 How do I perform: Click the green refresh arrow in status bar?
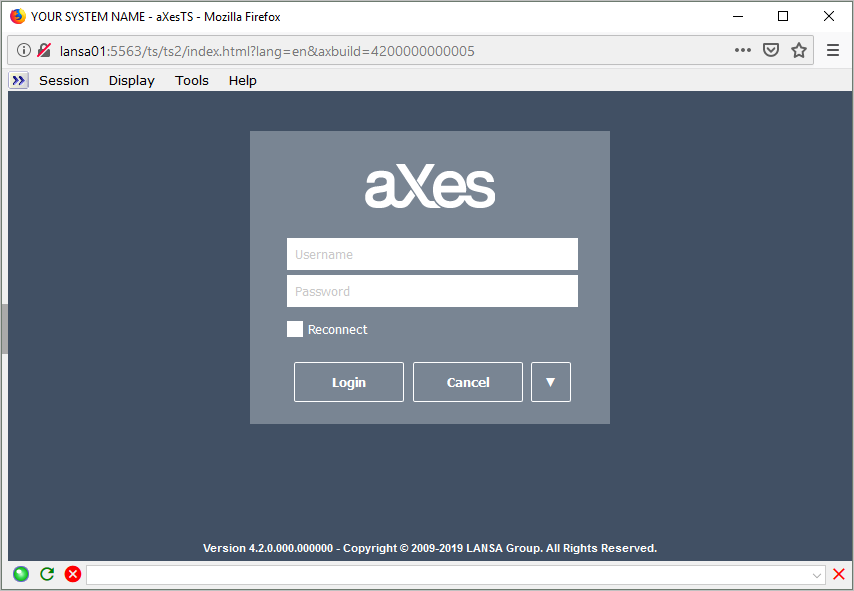click(47, 574)
